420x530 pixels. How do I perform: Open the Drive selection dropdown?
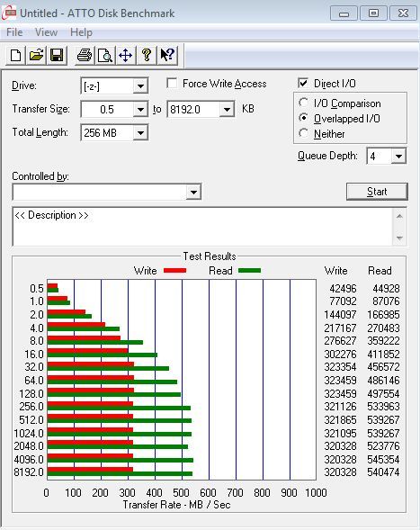[140, 86]
